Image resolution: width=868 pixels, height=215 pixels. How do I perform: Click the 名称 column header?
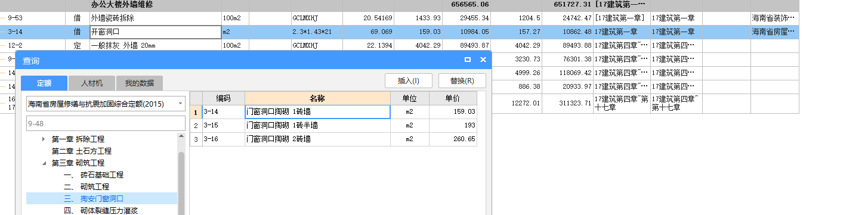pyautogui.click(x=317, y=98)
